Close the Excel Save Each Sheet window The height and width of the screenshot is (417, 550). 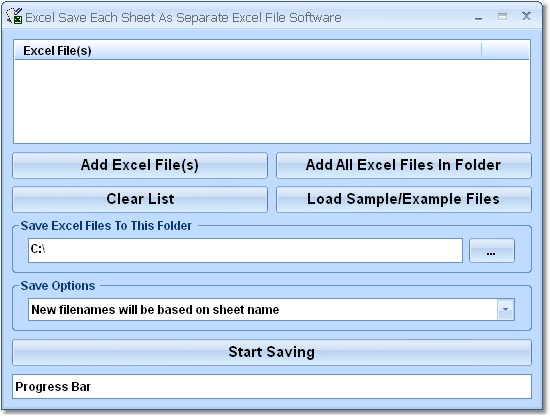tap(526, 16)
